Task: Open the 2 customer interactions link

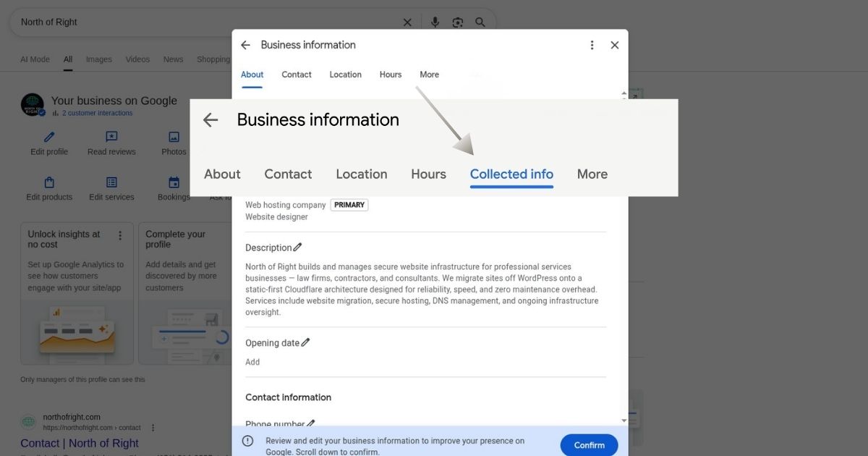Action: pos(98,113)
